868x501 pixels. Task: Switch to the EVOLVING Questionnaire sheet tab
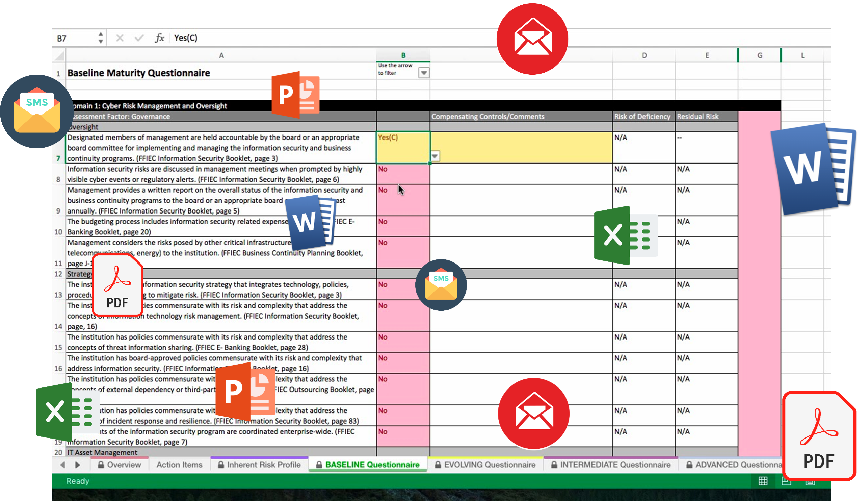point(485,465)
